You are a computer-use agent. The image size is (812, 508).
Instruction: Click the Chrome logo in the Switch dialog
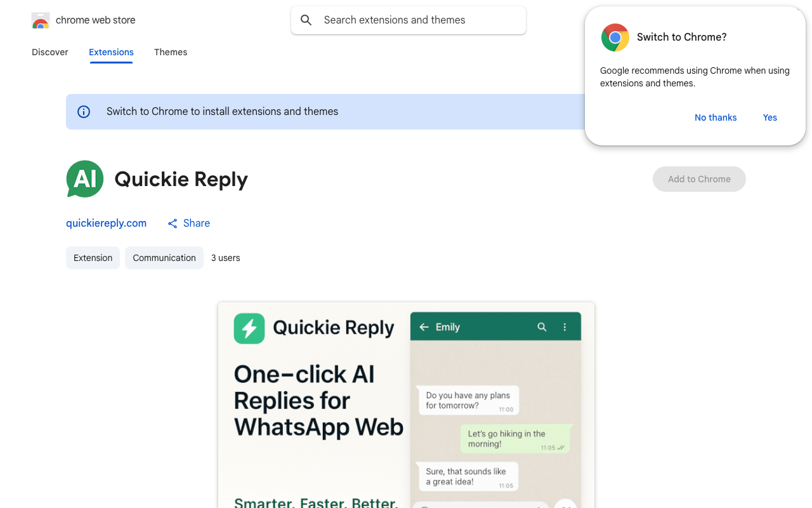tap(615, 37)
